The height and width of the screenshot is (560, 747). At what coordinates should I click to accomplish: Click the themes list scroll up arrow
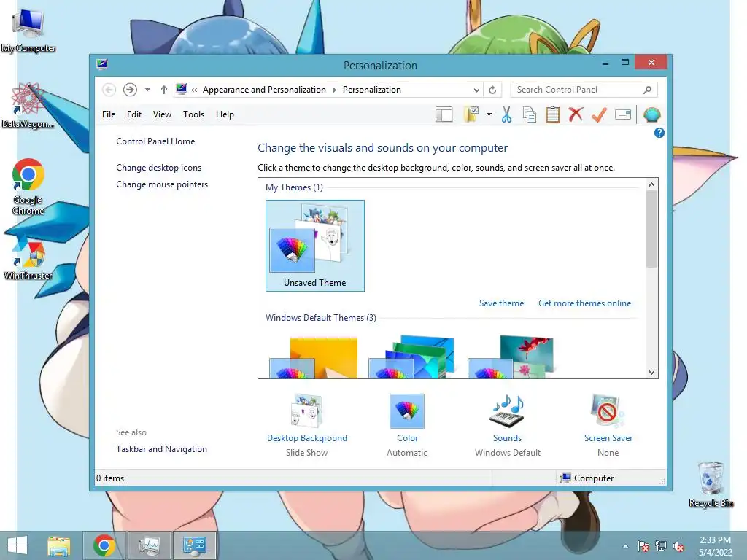[x=651, y=184]
